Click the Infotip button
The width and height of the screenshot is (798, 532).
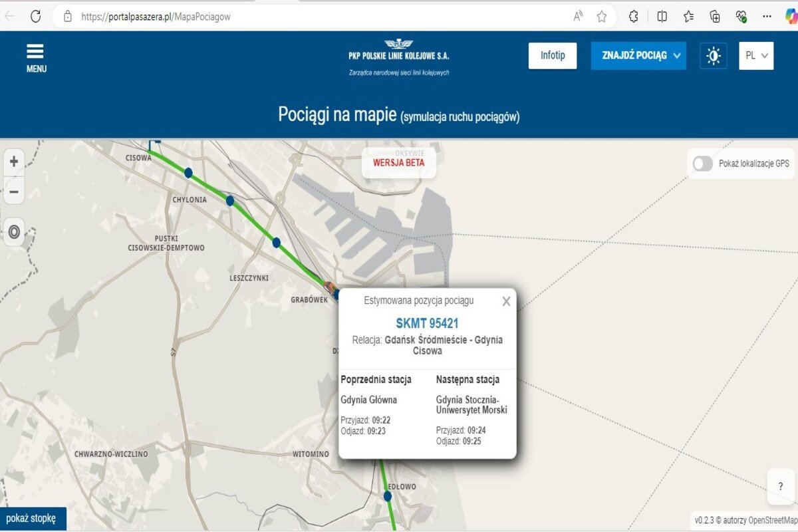coord(553,56)
